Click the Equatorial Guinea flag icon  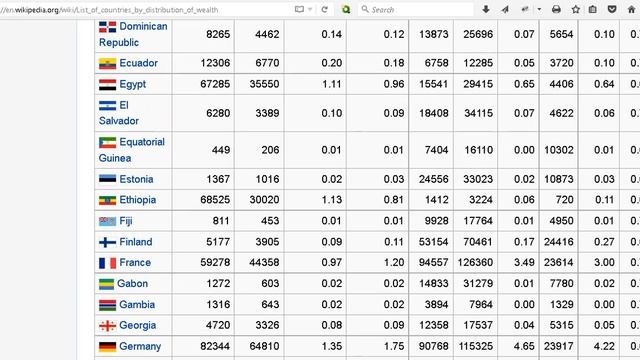107,142
